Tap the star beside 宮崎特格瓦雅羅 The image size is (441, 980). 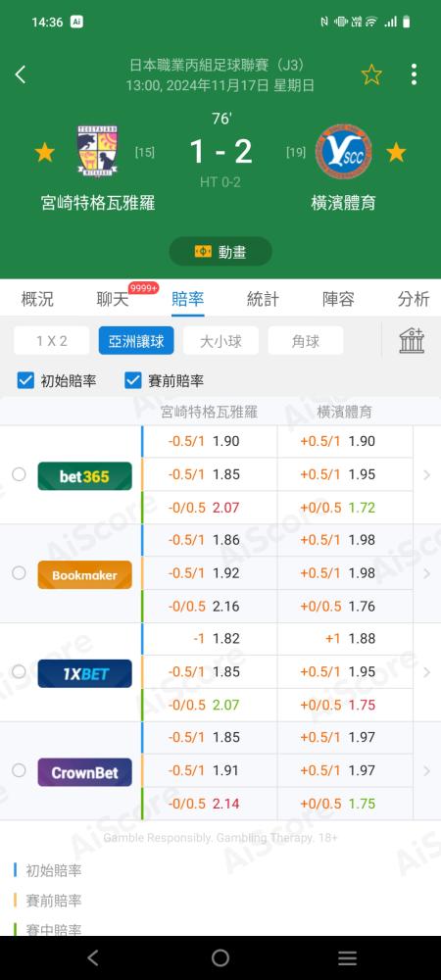click(x=44, y=152)
